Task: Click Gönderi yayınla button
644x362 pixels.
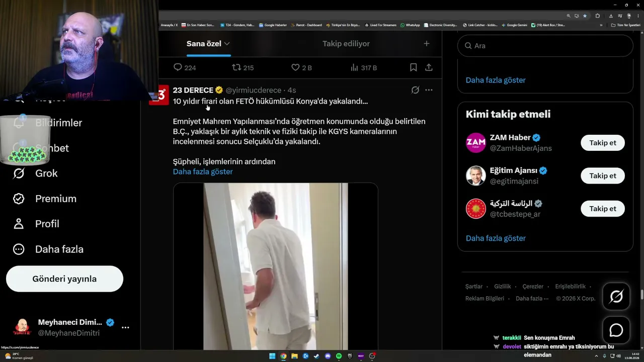Action: (64, 279)
